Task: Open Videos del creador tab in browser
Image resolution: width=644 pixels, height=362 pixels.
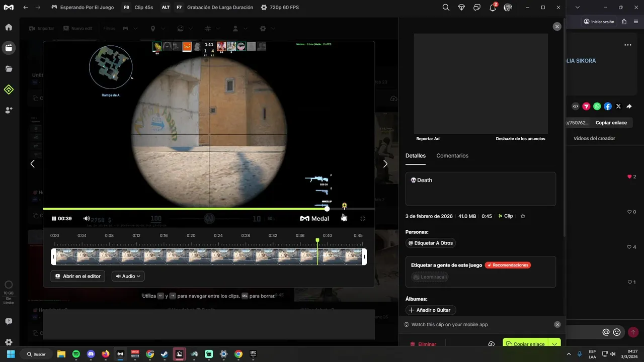Action: point(594,138)
